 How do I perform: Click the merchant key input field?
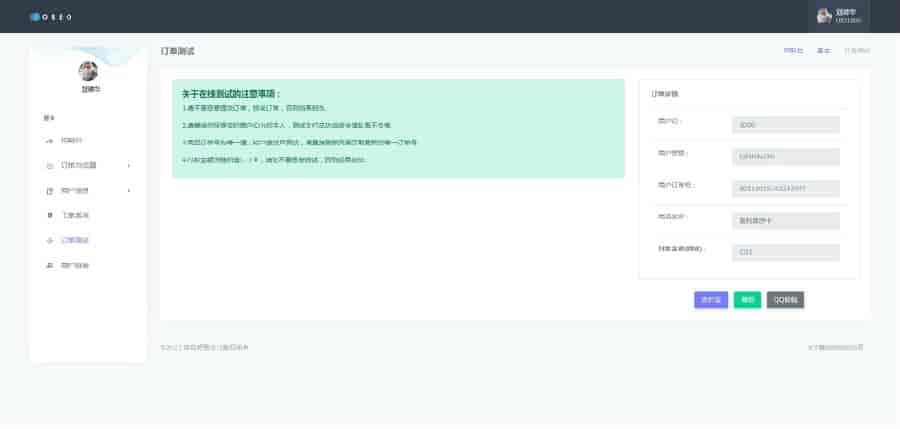point(786,157)
